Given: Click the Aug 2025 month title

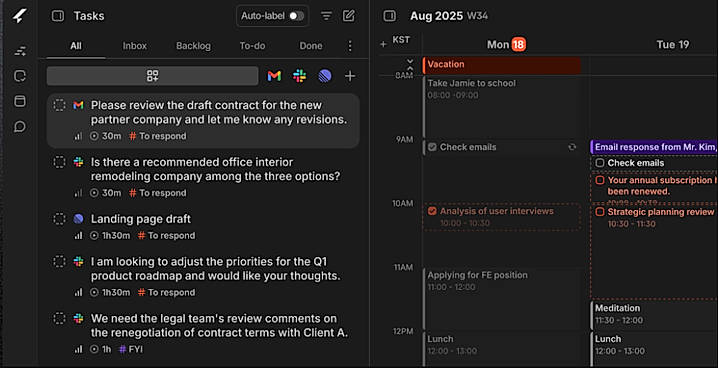Looking at the screenshot, I should click(x=436, y=16).
